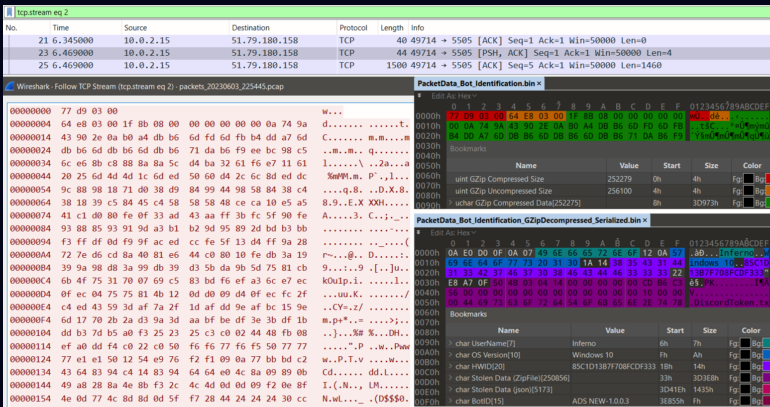Click the orange-highlighted bytes 64 E8 03 00
The width and height of the screenshot is (770, 407).
coord(535,116)
